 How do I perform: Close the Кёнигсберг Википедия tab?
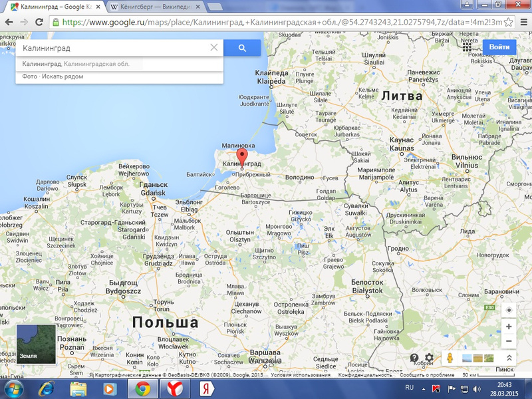click(x=198, y=7)
